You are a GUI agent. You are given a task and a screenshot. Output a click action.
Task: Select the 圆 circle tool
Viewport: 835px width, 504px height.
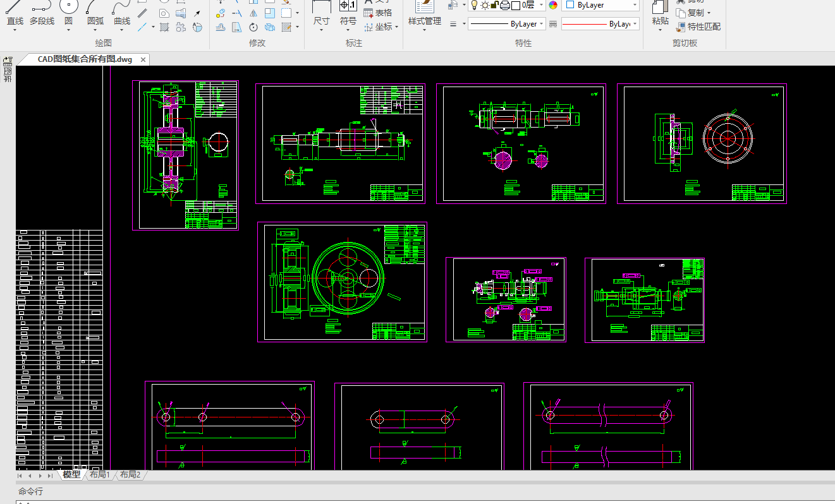68,14
